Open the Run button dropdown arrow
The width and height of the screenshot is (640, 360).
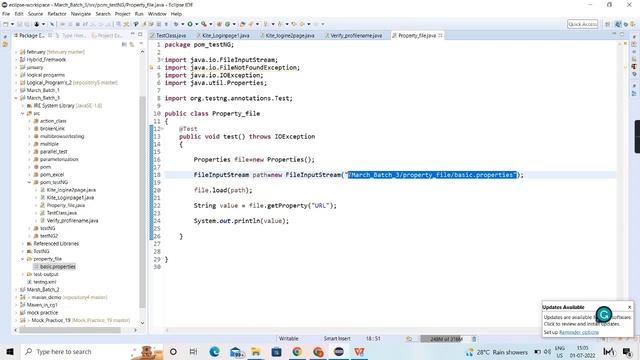[x=196, y=24]
